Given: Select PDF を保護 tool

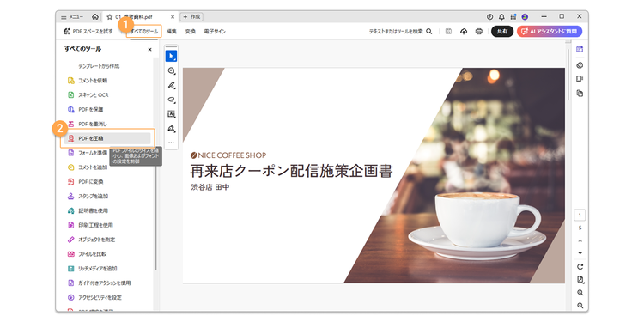Looking at the screenshot, I should coord(85,110).
